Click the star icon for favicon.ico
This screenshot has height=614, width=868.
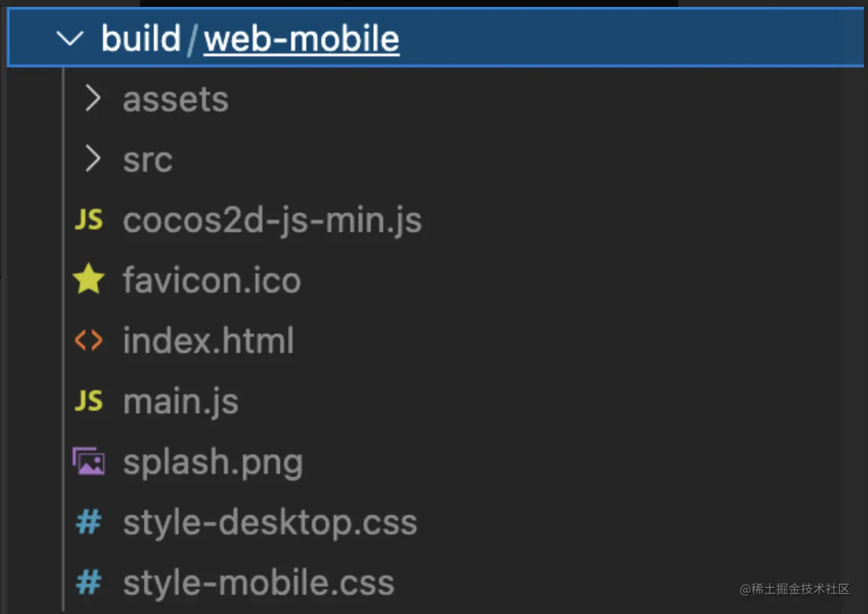click(x=88, y=280)
